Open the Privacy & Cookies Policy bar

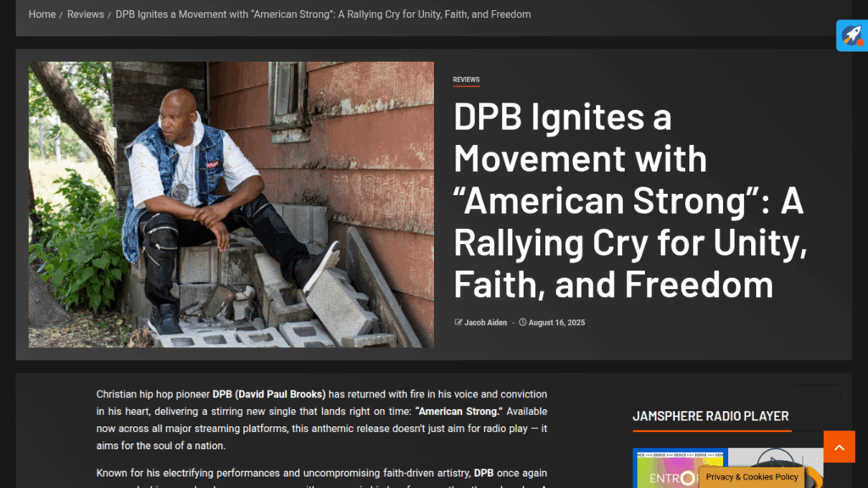pyautogui.click(x=752, y=477)
